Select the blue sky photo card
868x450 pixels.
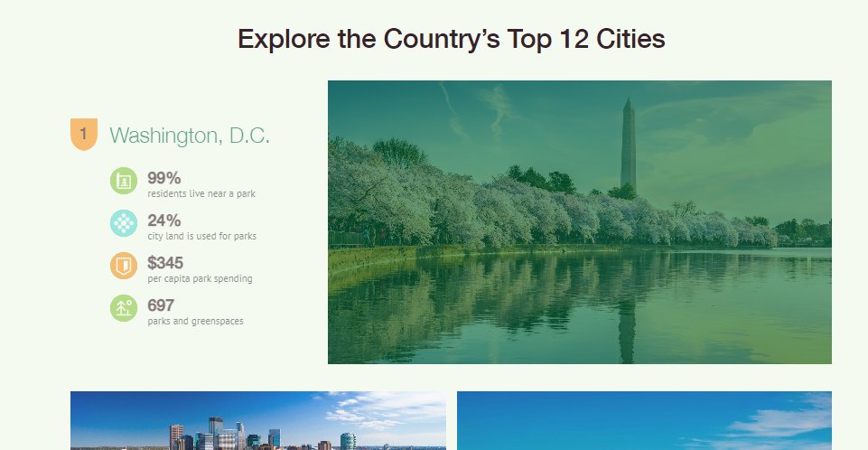pyautogui.click(x=644, y=421)
